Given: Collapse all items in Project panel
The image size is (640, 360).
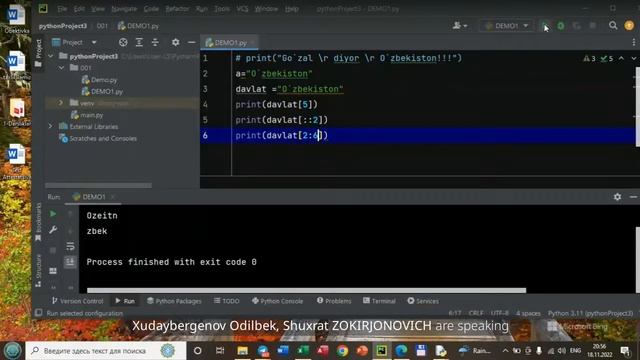Looking at the screenshot, I should coord(155,42).
